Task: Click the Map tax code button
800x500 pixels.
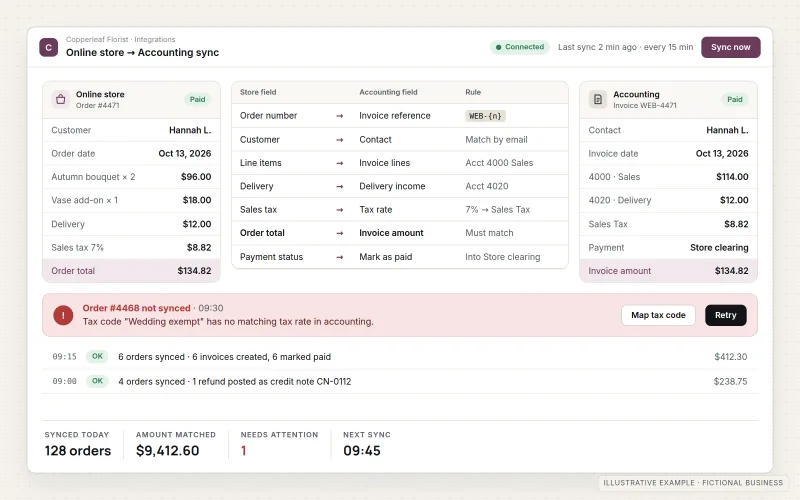Action: [658, 315]
